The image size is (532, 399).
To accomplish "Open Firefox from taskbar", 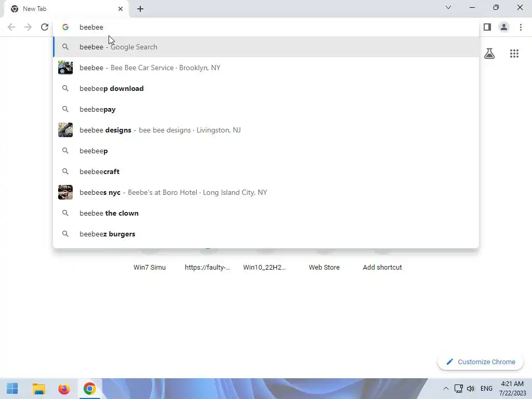I will point(64,389).
